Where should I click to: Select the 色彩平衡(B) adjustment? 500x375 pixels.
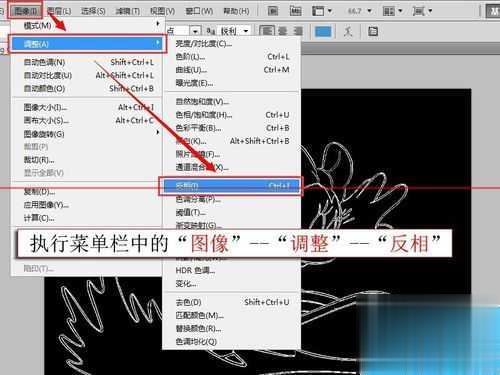[232, 128]
